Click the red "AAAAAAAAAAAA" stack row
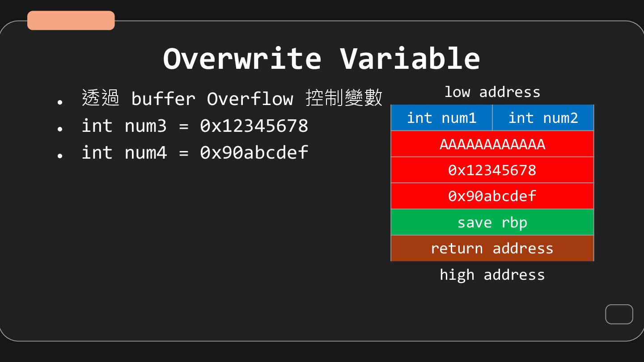The height and width of the screenshot is (362, 644). pyautogui.click(x=492, y=144)
